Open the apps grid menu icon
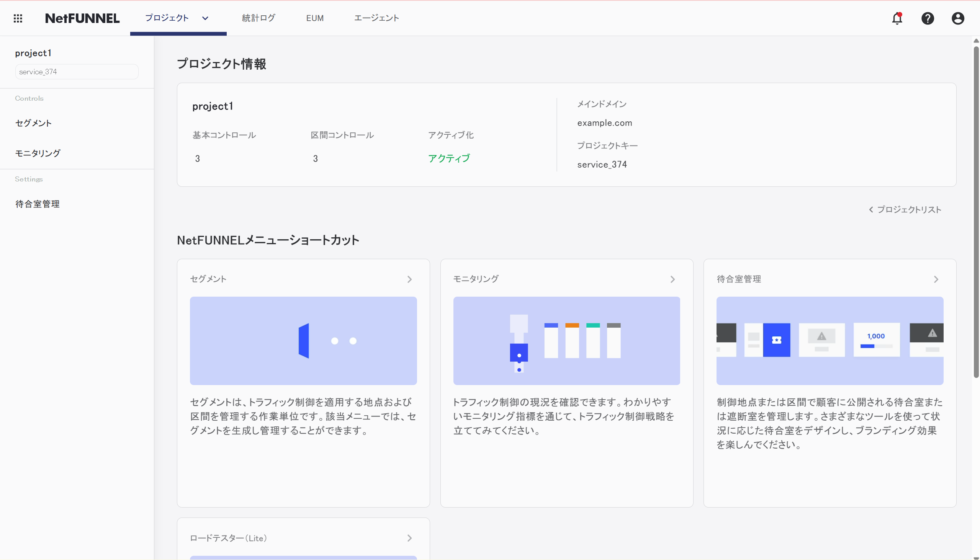 tap(18, 18)
